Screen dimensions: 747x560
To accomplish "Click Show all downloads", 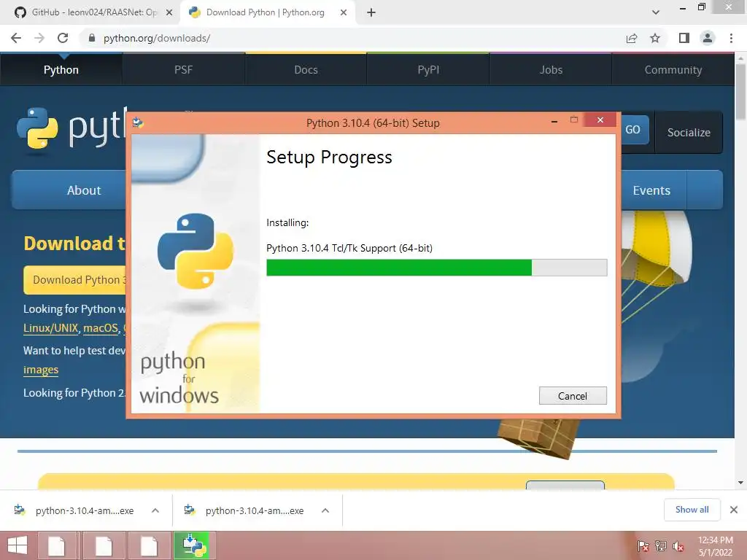I will pyautogui.click(x=692, y=510).
